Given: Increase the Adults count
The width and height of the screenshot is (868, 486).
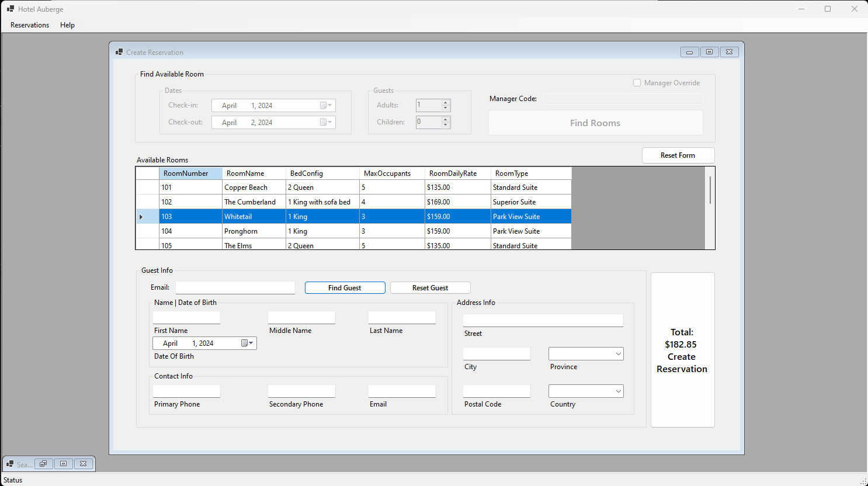Looking at the screenshot, I should 446,102.
